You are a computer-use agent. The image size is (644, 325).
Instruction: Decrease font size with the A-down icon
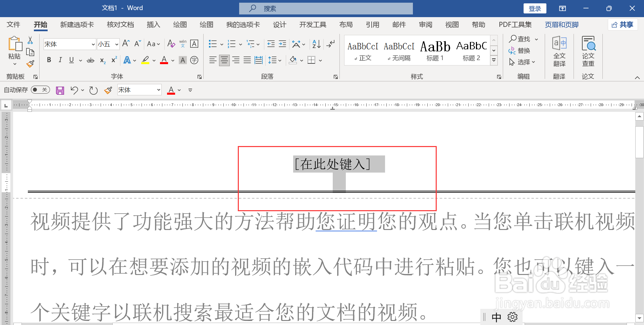[x=138, y=44]
